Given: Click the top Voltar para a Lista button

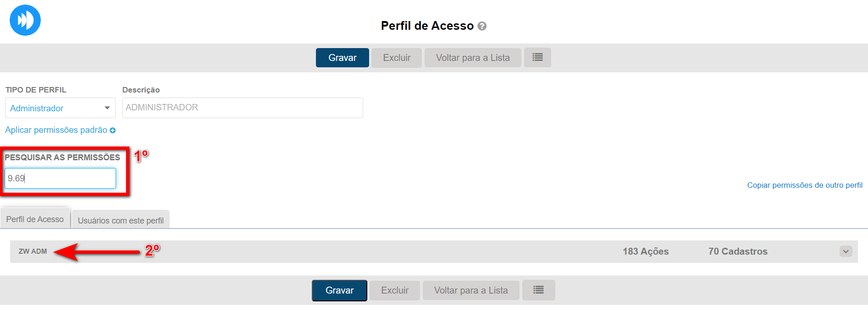Looking at the screenshot, I should point(472,58).
